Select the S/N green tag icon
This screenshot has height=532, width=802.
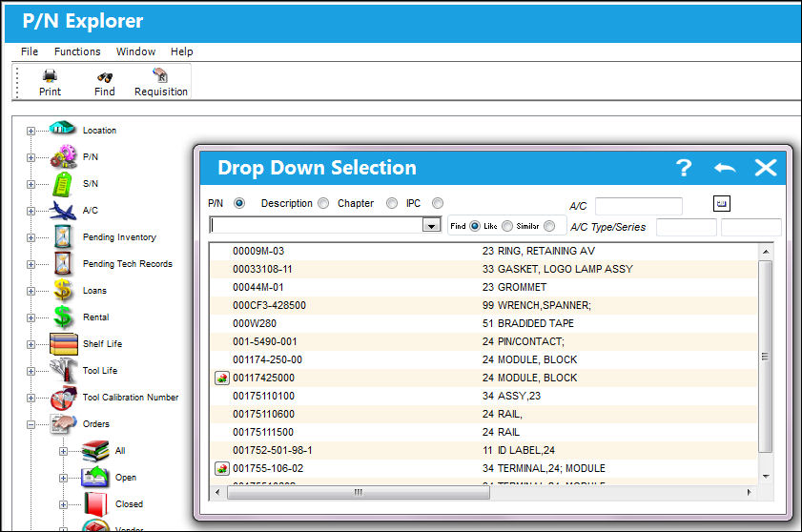point(62,184)
